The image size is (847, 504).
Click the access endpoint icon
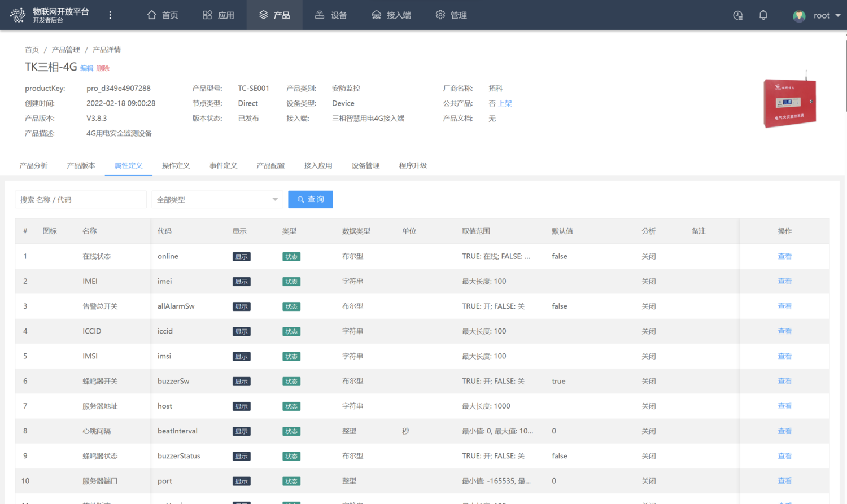coord(376,15)
